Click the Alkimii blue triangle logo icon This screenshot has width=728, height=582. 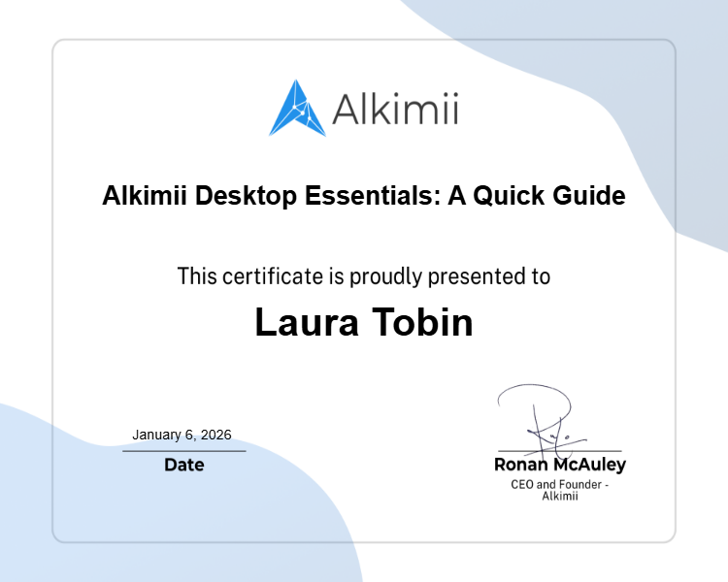pos(297,108)
